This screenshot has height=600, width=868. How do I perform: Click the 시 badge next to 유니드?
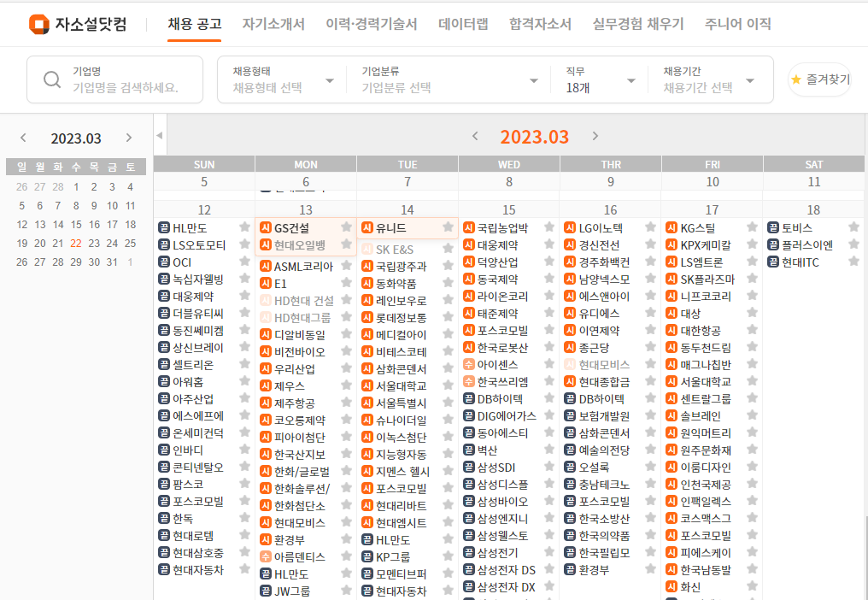click(x=367, y=227)
